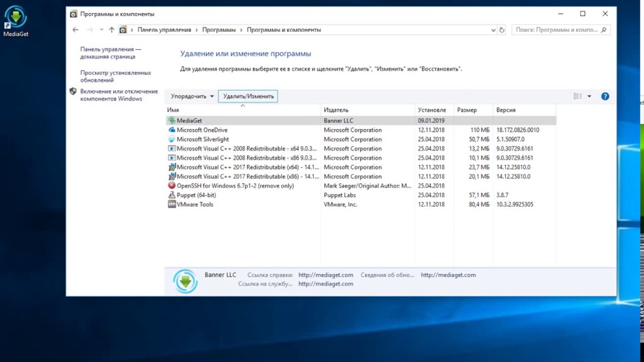This screenshot has height=362, width=644.
Task: Sort by the Имя column header
Action: [x=243, y=110]
